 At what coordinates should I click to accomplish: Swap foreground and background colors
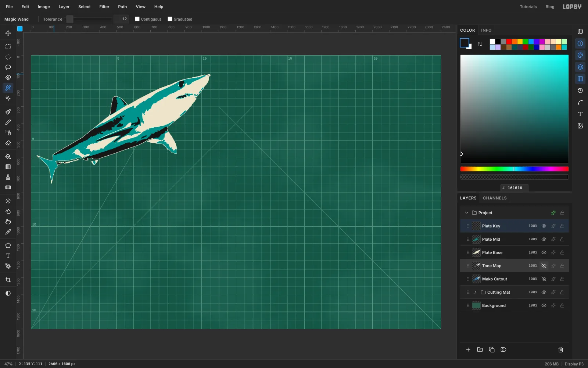tap(480, 44)
